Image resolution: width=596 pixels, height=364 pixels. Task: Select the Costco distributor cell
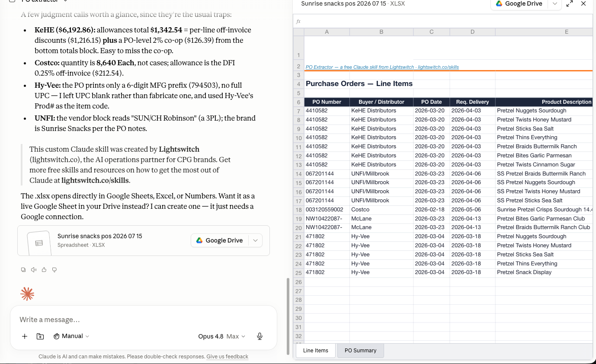click(381, 210)
